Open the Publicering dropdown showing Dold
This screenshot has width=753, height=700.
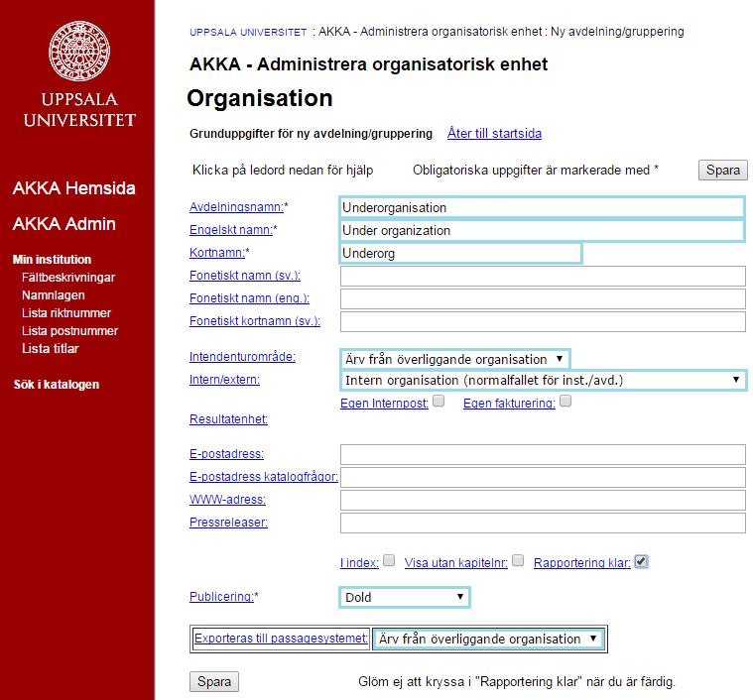point(405,597)
